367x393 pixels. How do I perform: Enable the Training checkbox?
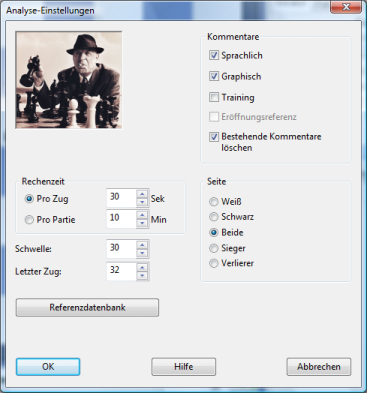pyautogui.click(x=214, y=97)
